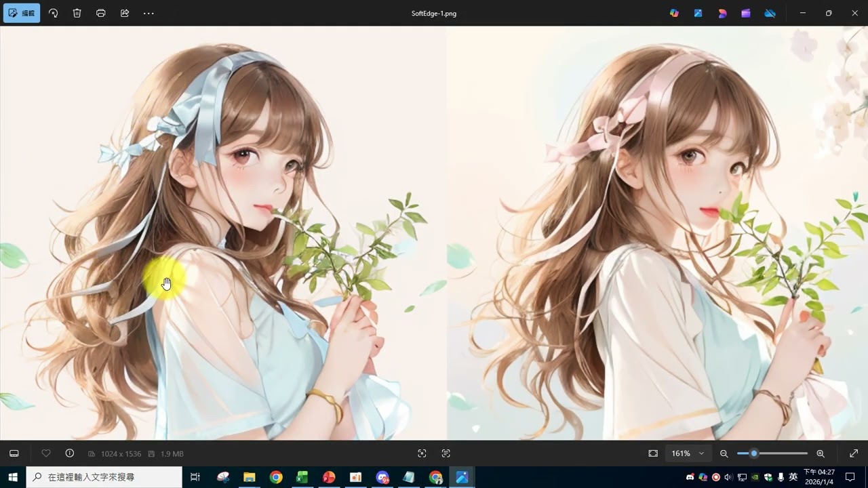Open the three-dot See more menu
Image resolution: width=868 pixels, height=488 pixels.
[149, 13]
